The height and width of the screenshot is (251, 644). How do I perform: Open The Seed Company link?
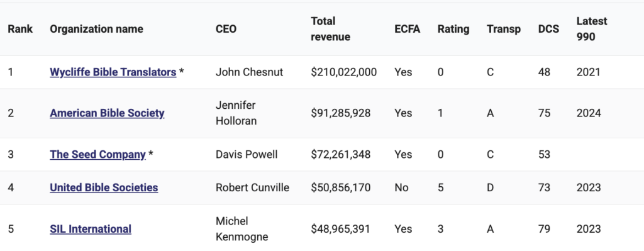click(97, 155)
